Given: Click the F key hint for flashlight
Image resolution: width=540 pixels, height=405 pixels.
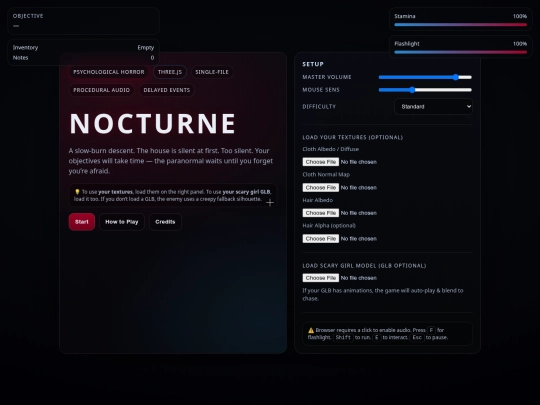Looking at the screenshot, I should point(431,330).
